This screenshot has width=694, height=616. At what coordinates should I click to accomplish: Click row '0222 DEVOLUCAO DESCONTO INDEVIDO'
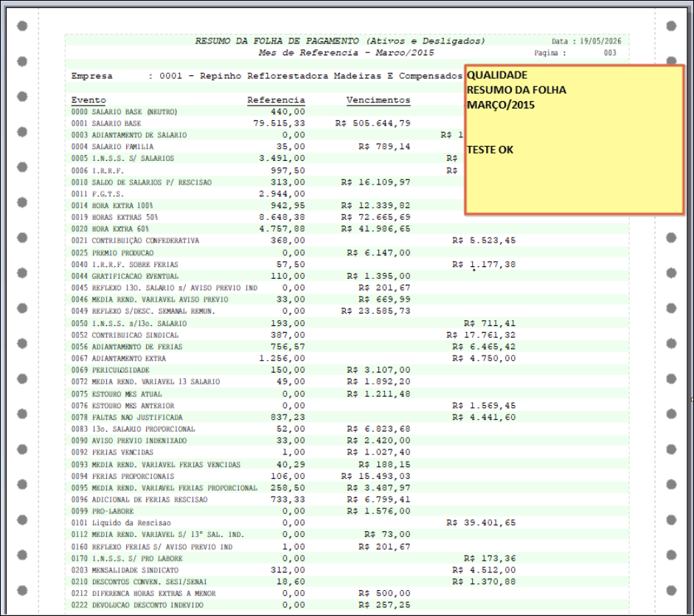pos(137,606)
